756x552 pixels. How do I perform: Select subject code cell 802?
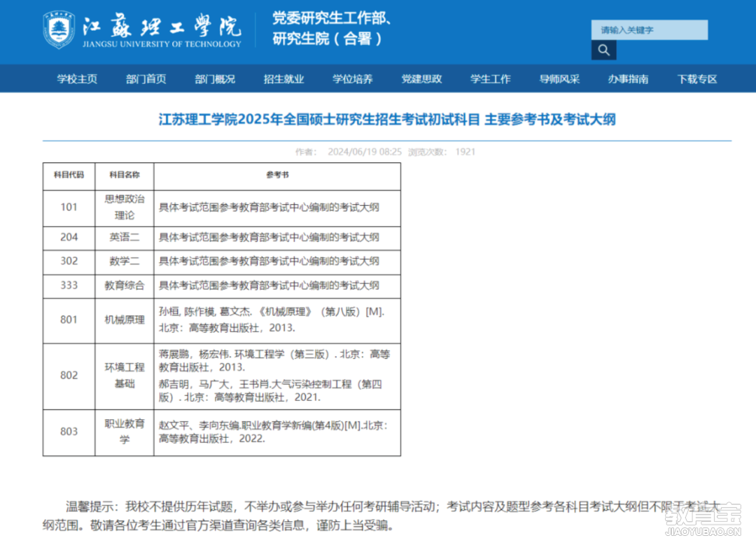click(69, 375)
